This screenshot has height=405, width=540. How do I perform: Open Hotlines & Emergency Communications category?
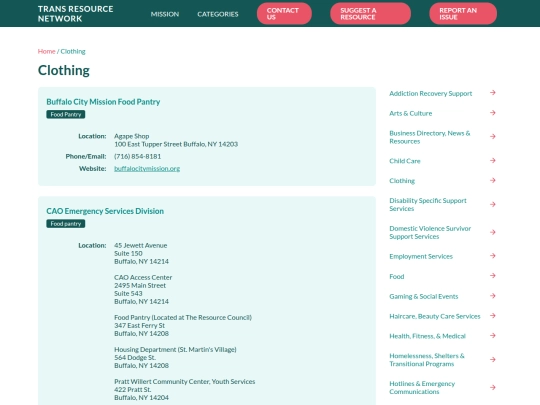click(422, 388)
